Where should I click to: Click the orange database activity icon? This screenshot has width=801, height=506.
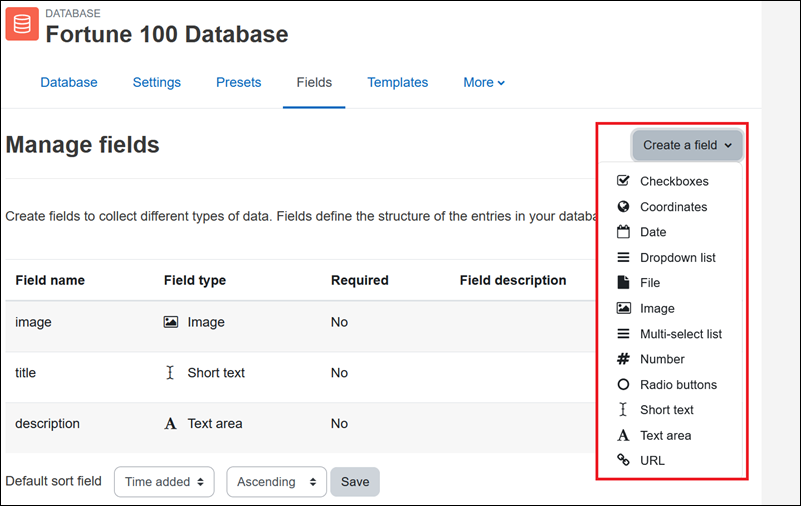[22, 23]
